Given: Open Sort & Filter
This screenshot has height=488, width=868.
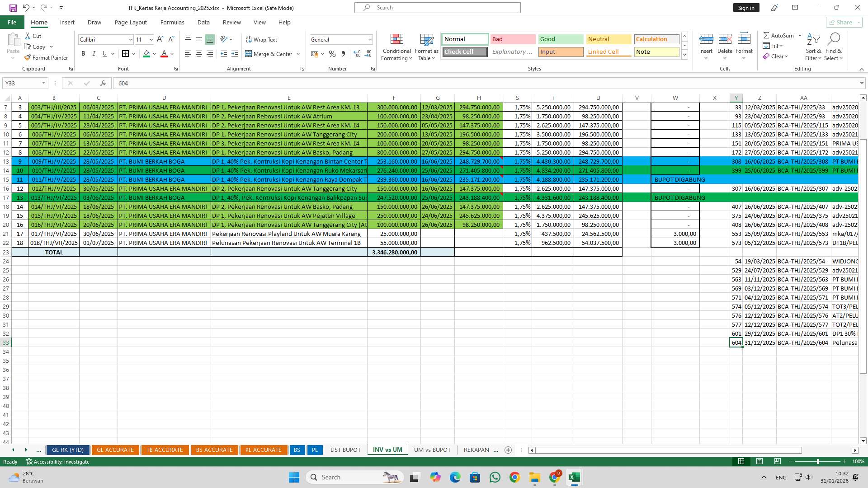Looking at the screenshot, I should coord(813,47).
